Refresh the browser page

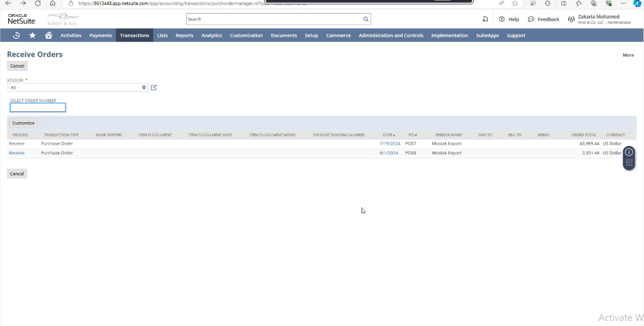coord(38,3)
